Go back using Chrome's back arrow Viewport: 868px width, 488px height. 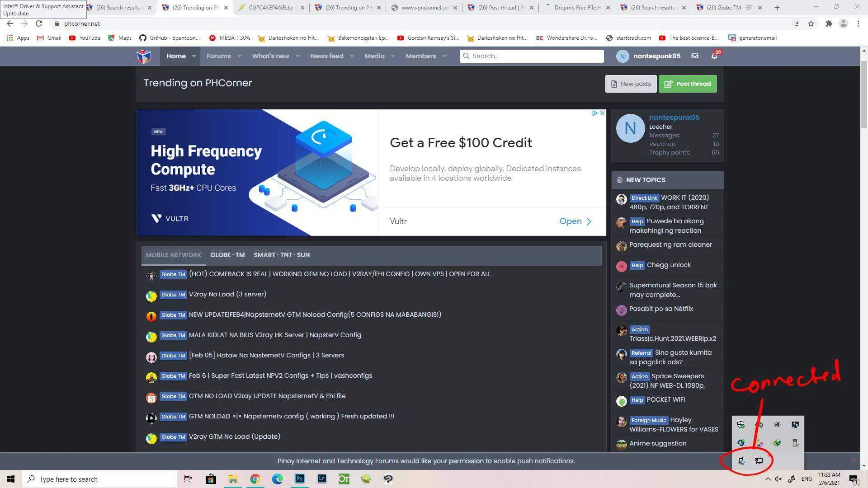click(x=10, y=23)
